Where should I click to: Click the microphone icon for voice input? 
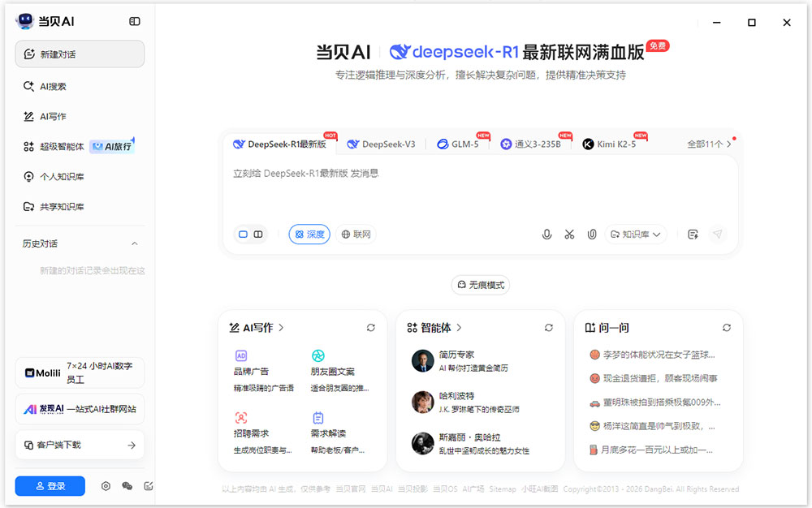pos(546,234)
